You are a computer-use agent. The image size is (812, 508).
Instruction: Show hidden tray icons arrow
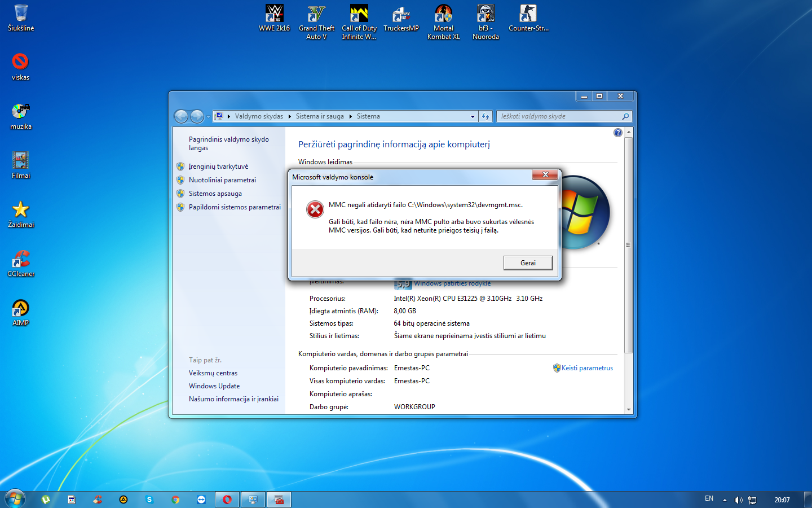[725, 500]
